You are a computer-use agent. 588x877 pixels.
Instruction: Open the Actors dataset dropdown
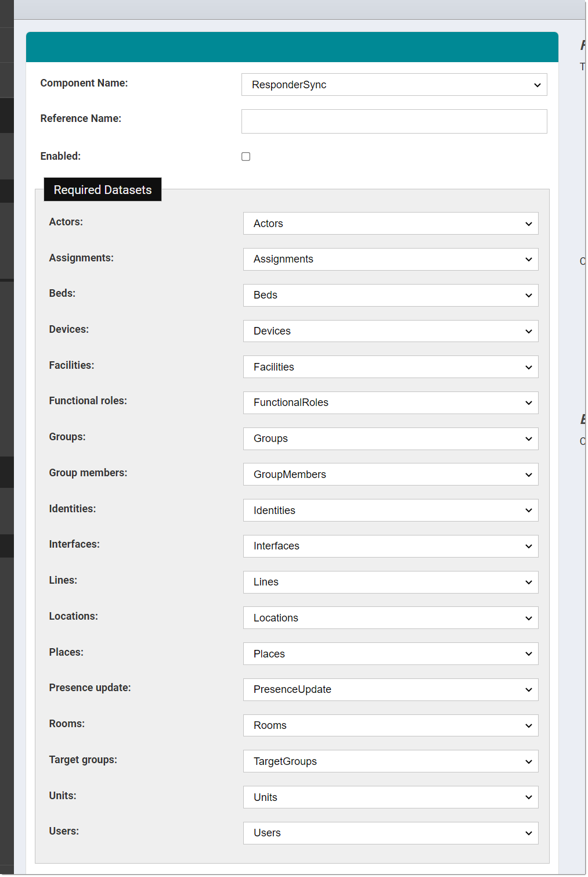pos(390,224)
